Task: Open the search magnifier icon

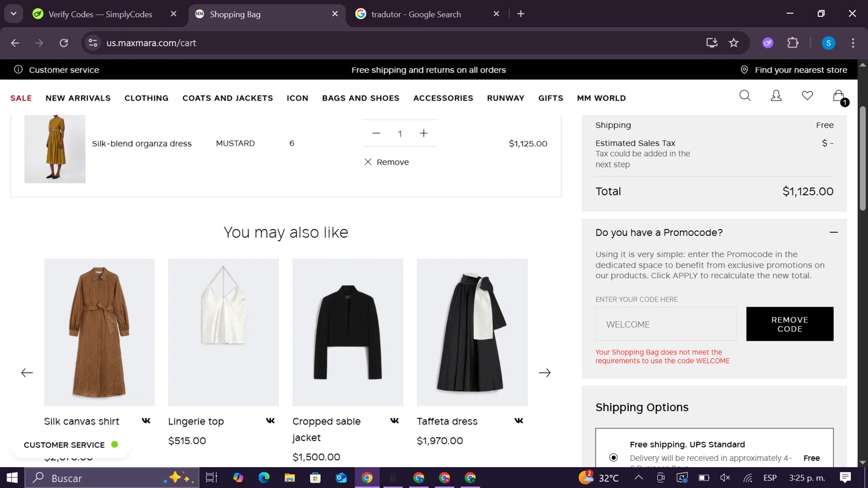Action: [x=745, y=96]
